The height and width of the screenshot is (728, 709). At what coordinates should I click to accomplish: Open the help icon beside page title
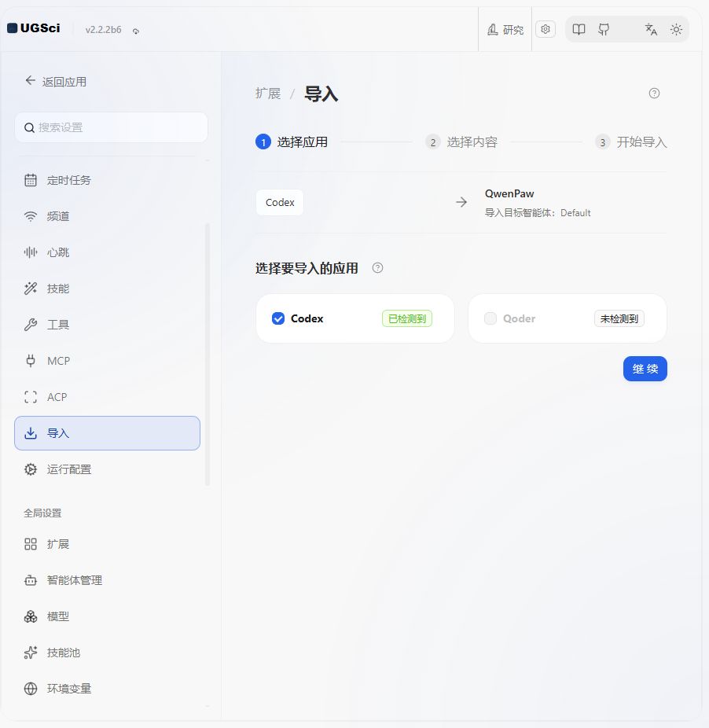654,94
